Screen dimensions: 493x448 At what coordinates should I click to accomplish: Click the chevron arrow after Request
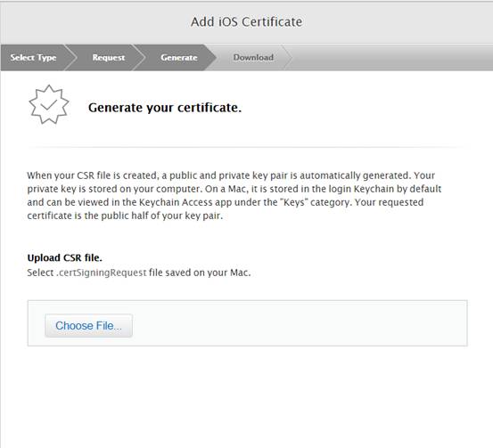pos(140,58)
